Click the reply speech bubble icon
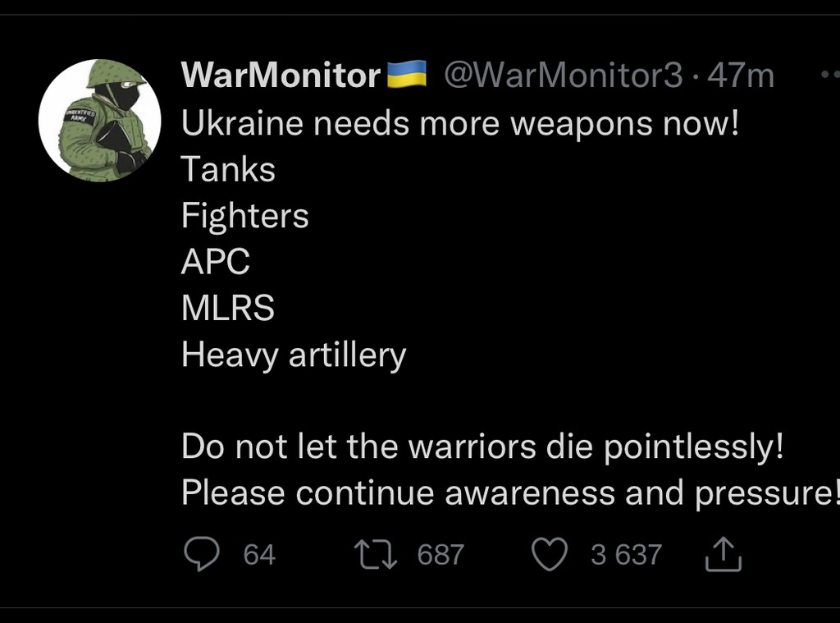The image size is (840, 623). tap(201, 555)
